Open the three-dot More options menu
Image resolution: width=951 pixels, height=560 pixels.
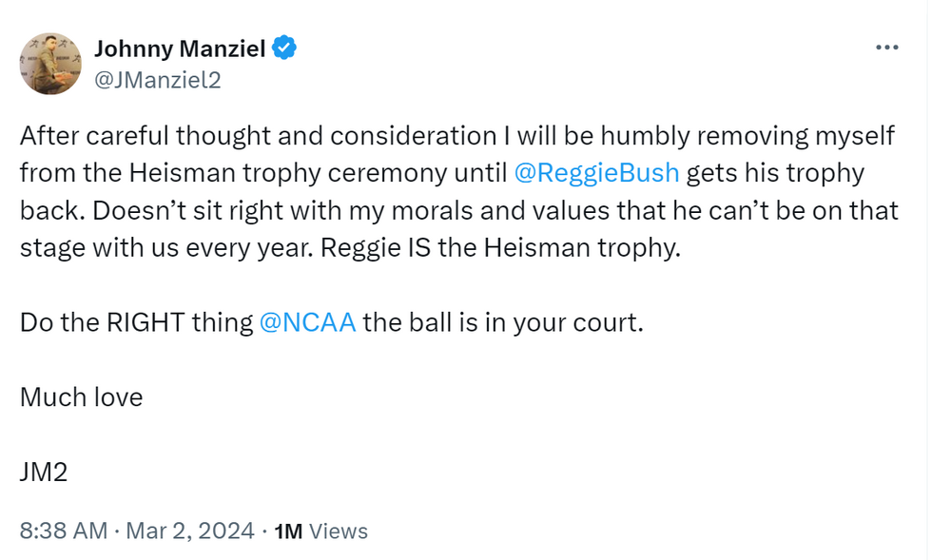pyautogui.click(x=886, y=48)
